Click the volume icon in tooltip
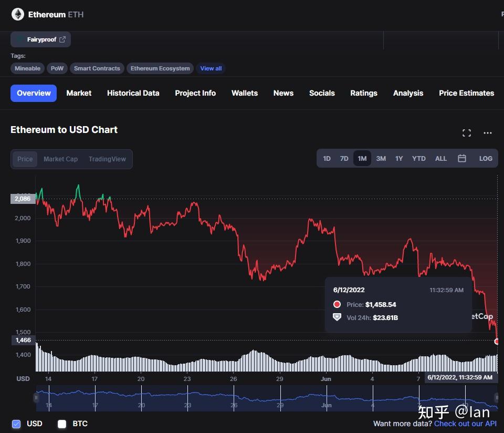This screenshot has height=433, width=504. tap(337, 317)
